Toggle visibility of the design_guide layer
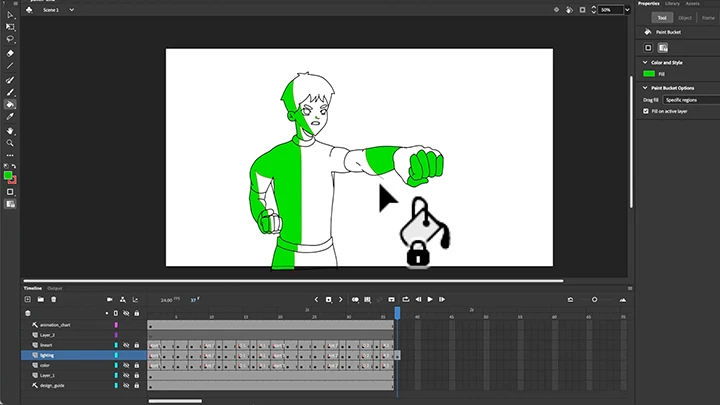This screenshot has width=720, height=405. [x=126, y=385]
